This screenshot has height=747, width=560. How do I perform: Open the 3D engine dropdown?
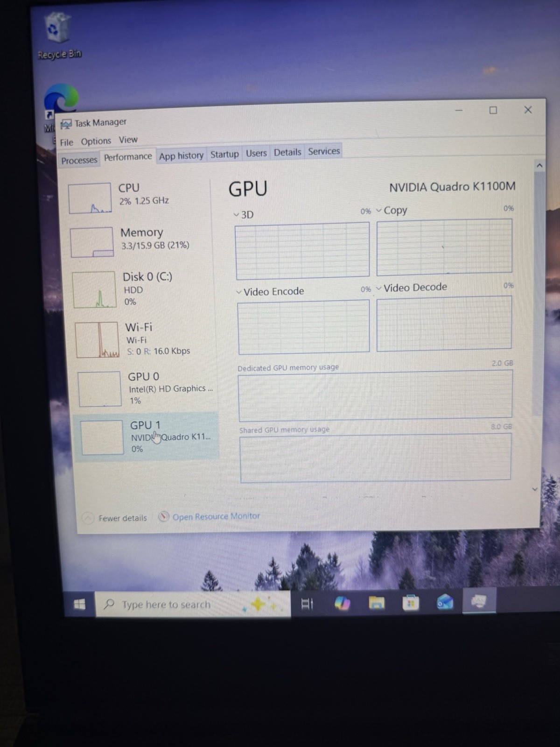236,215
